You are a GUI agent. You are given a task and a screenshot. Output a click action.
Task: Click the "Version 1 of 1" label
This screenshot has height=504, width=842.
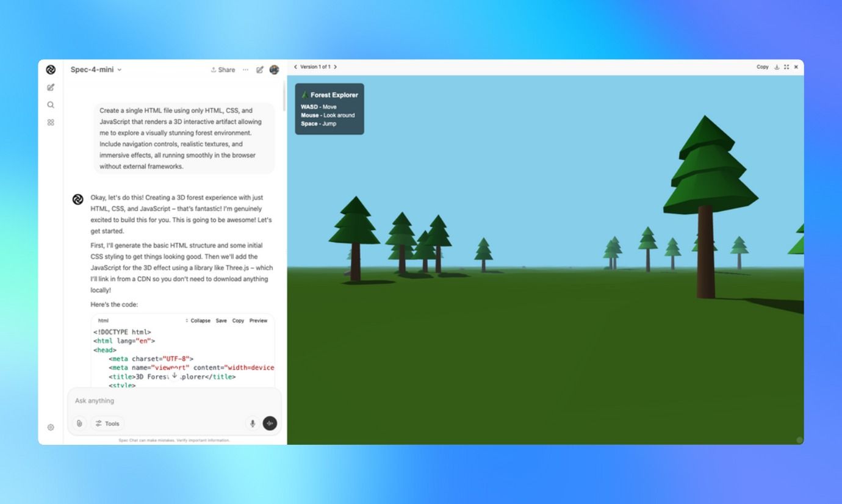(315, 67)
